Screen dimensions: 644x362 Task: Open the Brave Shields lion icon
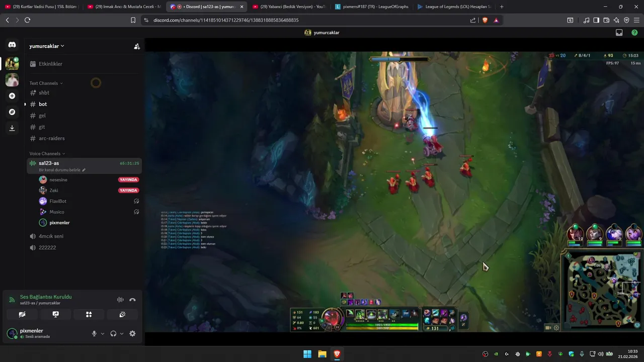485,20
